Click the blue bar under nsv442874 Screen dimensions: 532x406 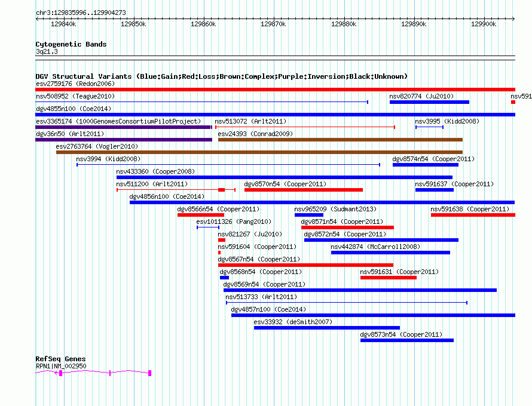(390, 253)
